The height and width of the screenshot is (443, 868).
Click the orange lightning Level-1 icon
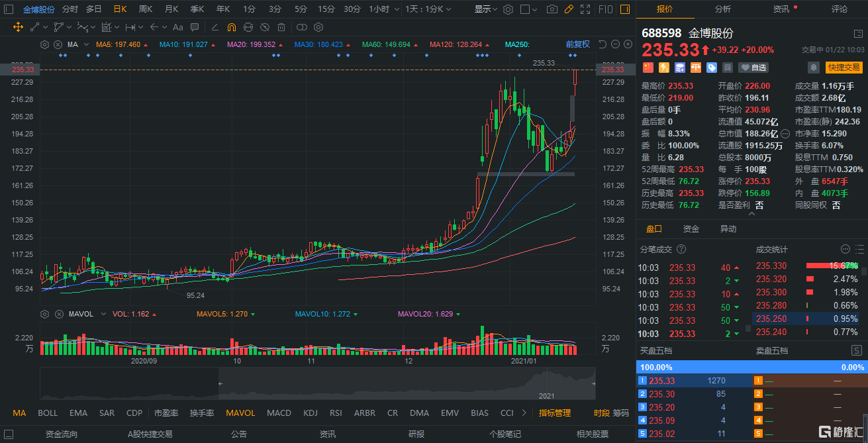(x=663, y=68)
